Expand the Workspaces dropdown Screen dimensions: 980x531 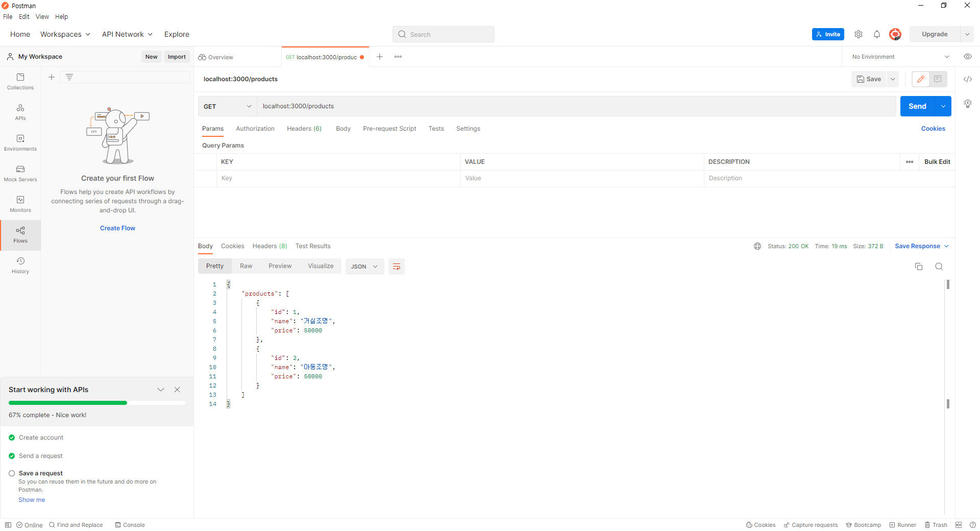pos(65,34)
